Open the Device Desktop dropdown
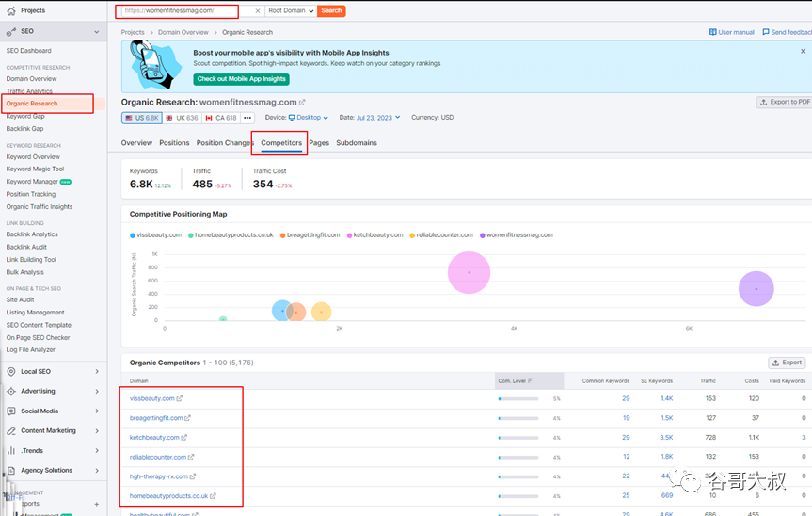 pyautogui.click(x=309, y=118)
